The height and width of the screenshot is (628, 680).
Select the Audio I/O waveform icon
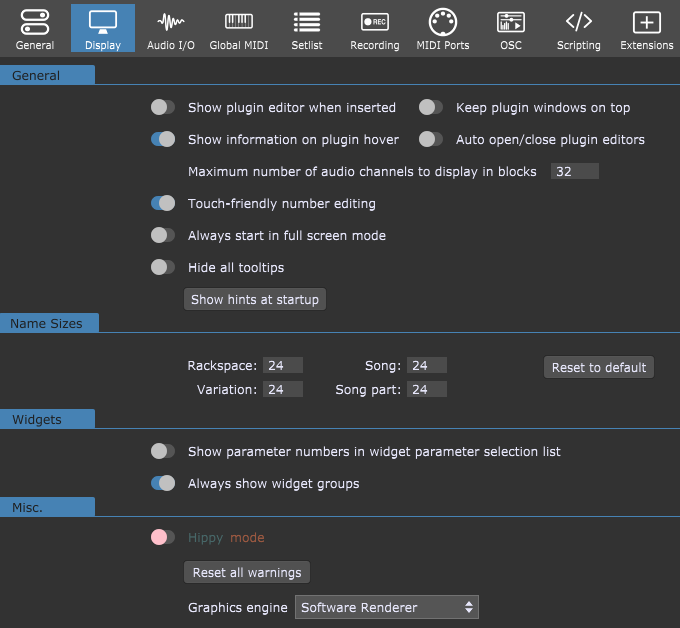tap(170, 22)
